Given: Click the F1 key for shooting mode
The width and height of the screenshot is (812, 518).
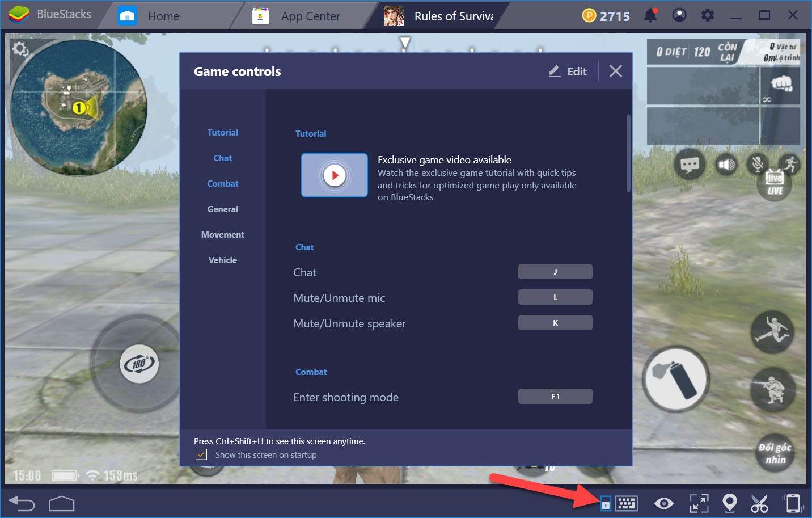Looking at the screenshot, I should pyautogui.click(x=555, y=397).
